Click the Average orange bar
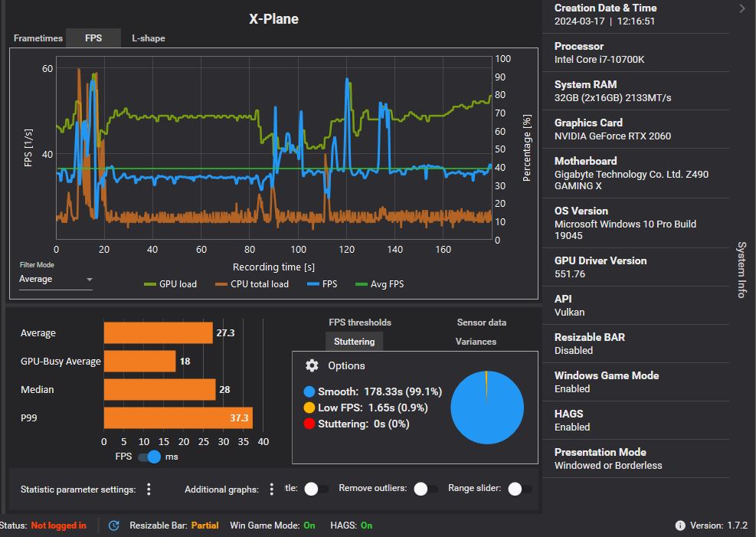 [158, 332]
